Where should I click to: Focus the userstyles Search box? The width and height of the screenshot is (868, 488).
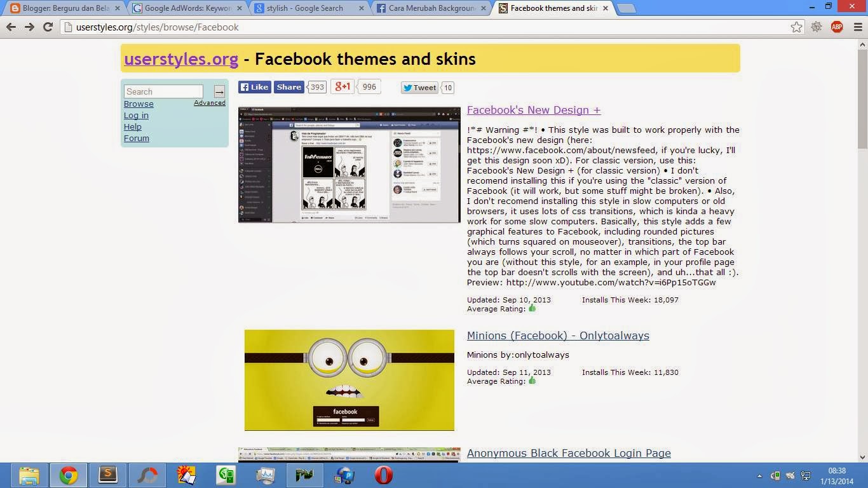point(163,91)
